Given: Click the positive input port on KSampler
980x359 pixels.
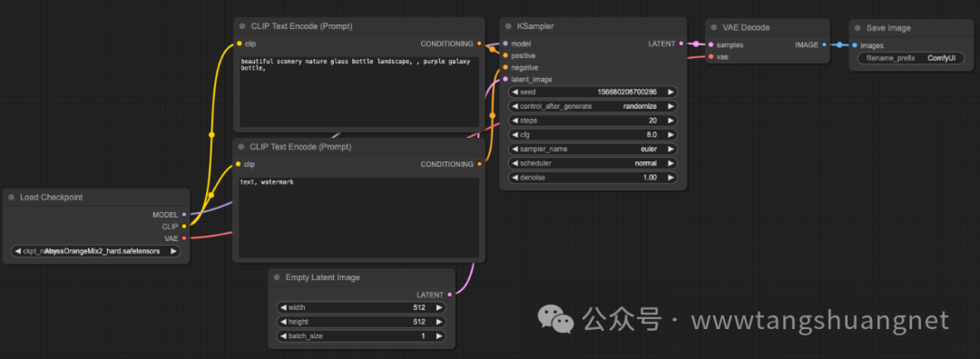Looking at the screenshot, I should [x=505, y=55].
